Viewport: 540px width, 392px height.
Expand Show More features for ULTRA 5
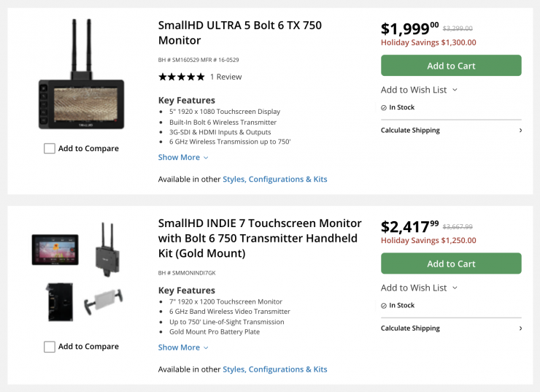coord(183,158)
